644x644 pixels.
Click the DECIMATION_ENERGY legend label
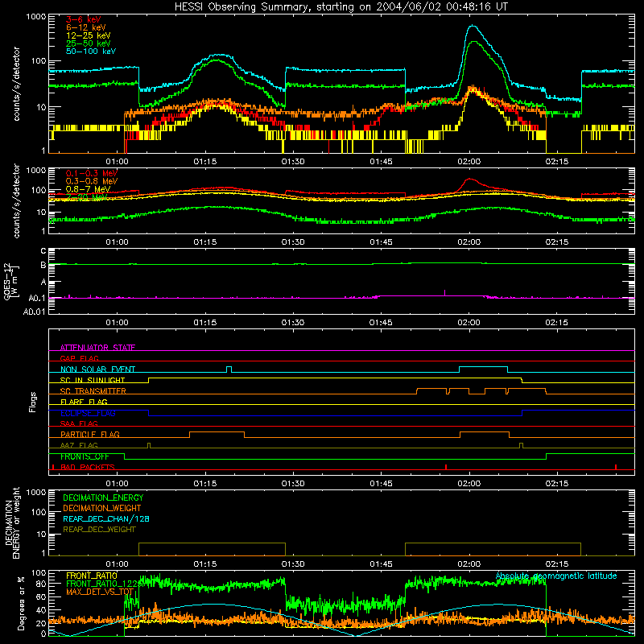103,497
